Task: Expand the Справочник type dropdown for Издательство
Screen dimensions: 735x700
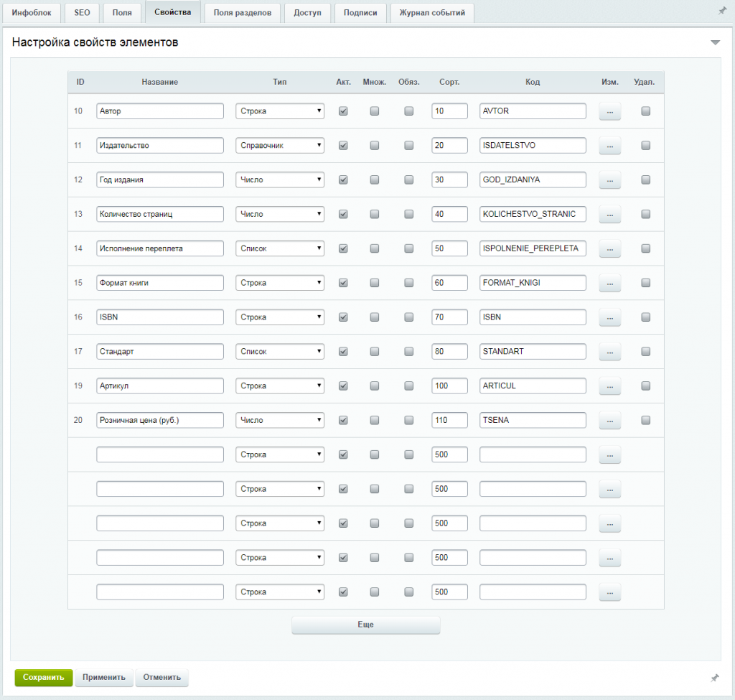Action: pos(280,145)
